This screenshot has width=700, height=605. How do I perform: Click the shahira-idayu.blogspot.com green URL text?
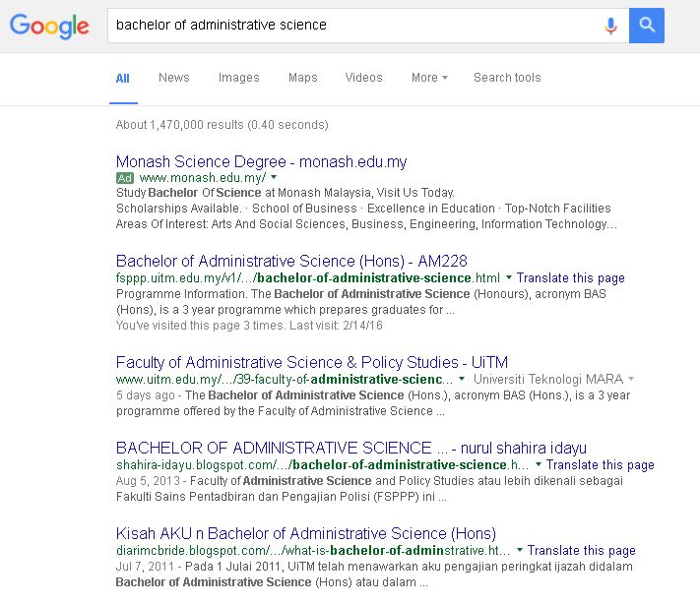click(x=322, y=465)
